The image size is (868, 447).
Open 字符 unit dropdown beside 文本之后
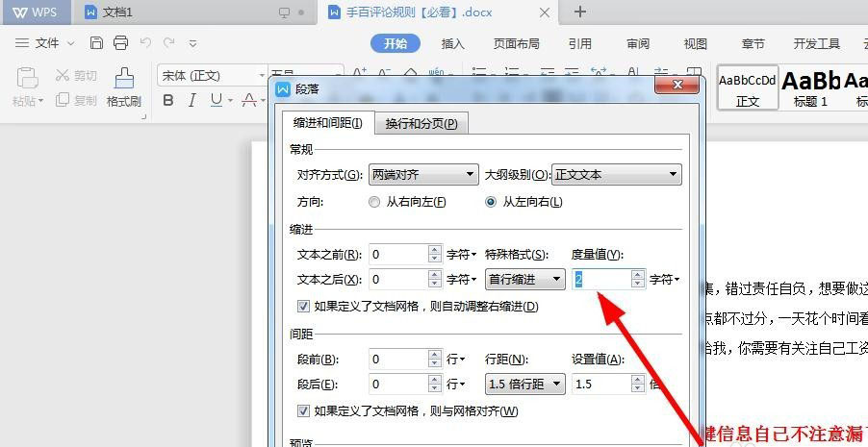pyautogui.click(x=462, y=280)
